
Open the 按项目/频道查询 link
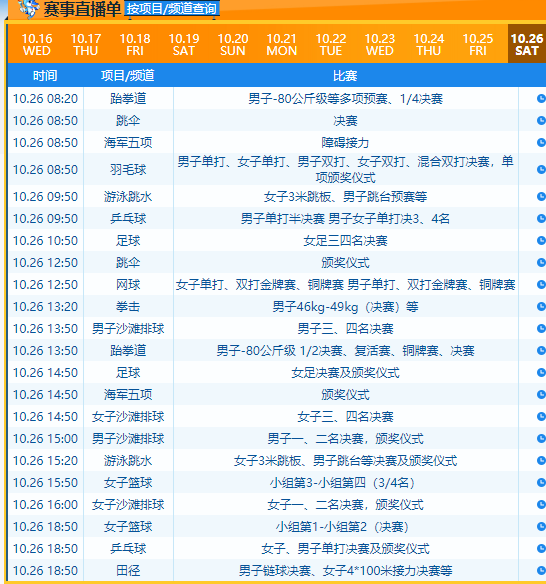171,9
